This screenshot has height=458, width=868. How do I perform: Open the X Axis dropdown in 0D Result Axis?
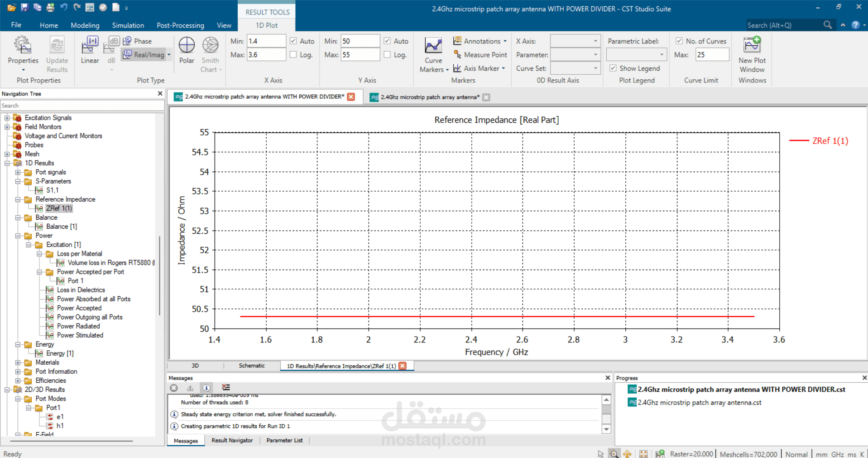(575, 41)
